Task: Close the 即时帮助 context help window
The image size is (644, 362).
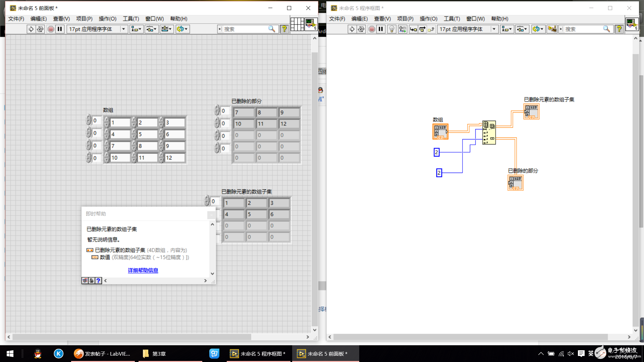Action: point(211,215)
